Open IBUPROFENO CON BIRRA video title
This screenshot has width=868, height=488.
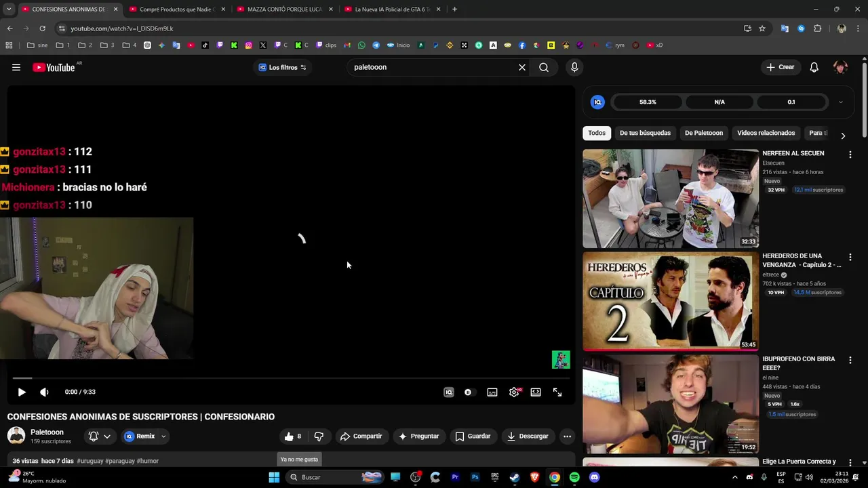click(x=798, y=363)
